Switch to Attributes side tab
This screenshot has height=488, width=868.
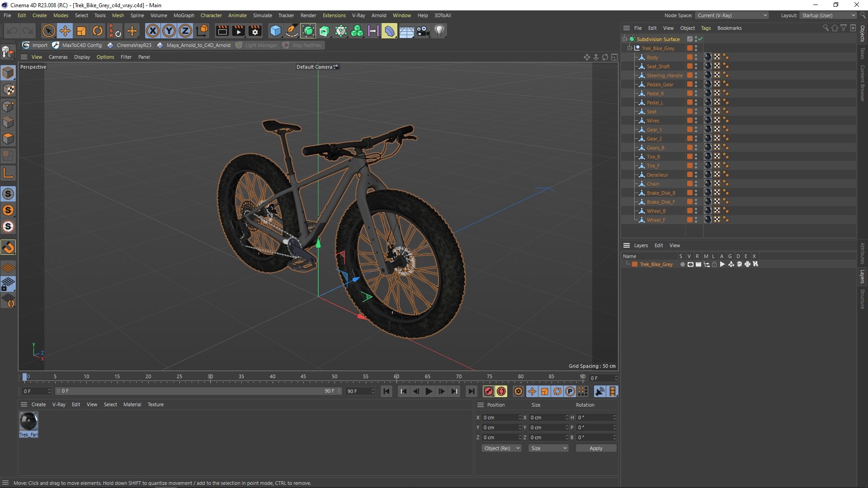tap(863, 253)
